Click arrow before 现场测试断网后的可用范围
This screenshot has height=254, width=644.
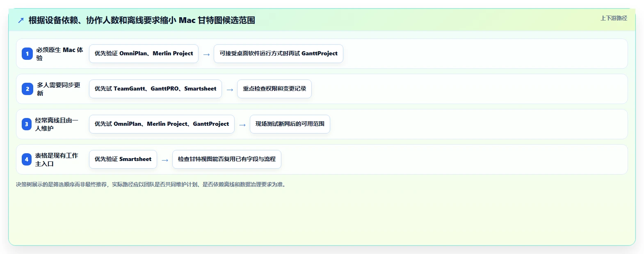[242, 125]
